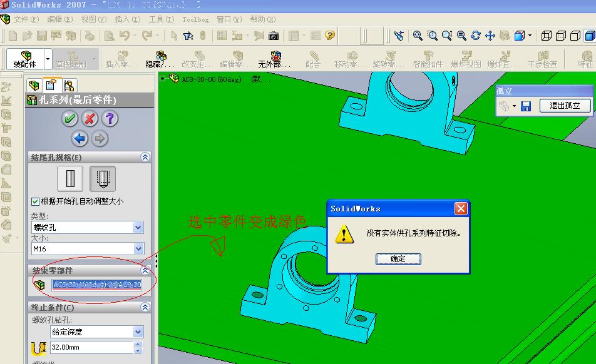Collapse the 结束零部件 section
The height and width of the screenshot is (364, 596).
[x=145, y=270]
